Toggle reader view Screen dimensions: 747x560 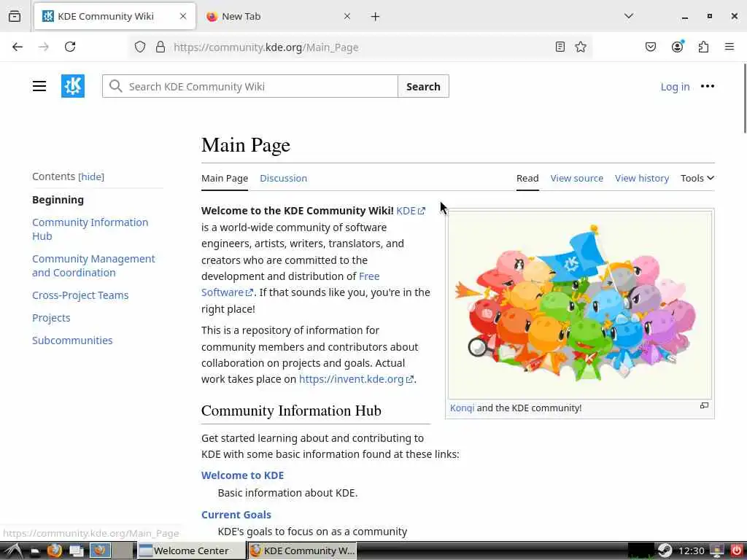pyautogui.click(x=560, y=47)
